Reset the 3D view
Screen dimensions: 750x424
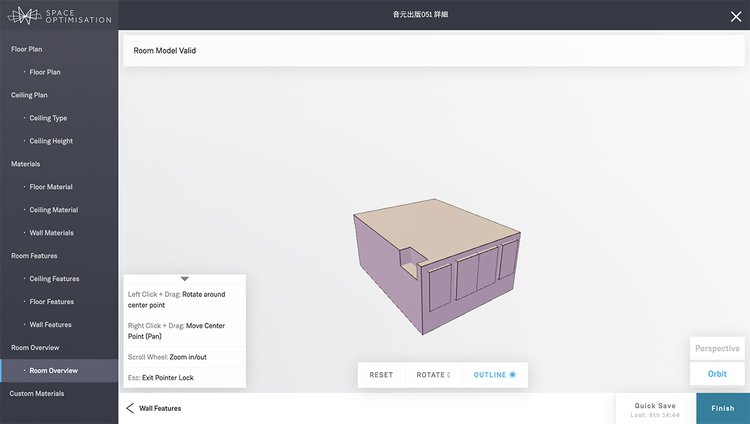point(381,375)
